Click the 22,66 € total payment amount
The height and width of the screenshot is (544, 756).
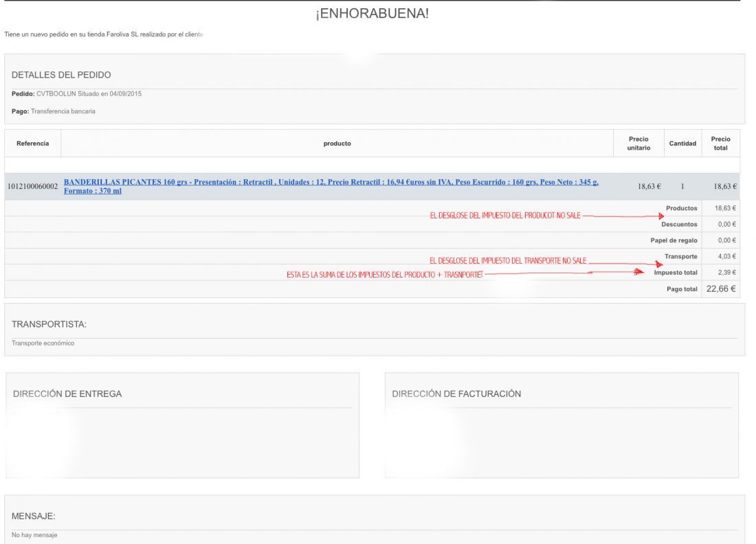click(721, 289)
